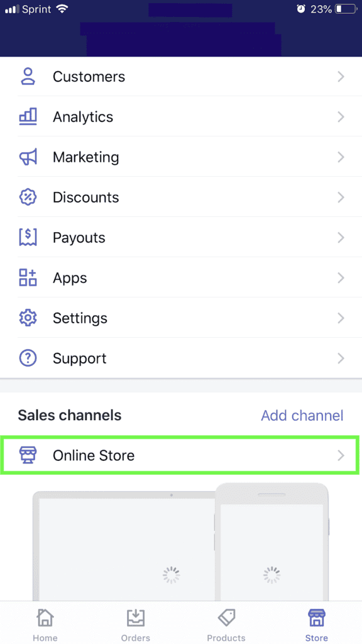Tap the Marketing megaphone icon
The width and height of the screenshot is (362, 644).
click(28, 157)
